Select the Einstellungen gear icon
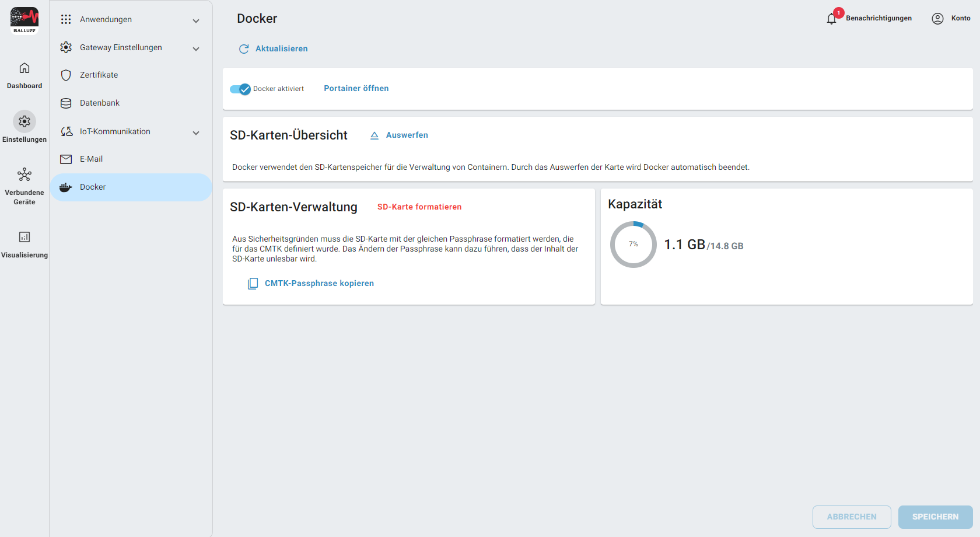This screenshot has height=537, width=980. (24, 121)
